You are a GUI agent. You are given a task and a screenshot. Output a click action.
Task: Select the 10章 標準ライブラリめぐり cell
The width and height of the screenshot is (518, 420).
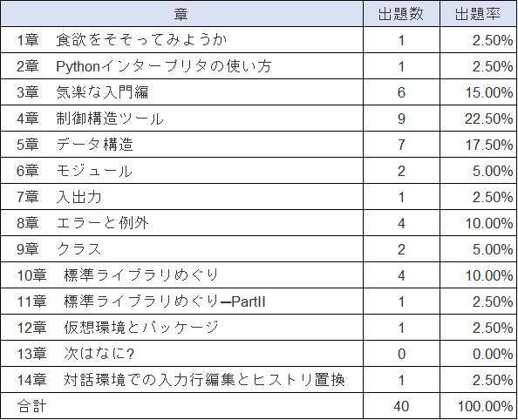(x=181, y=275)
